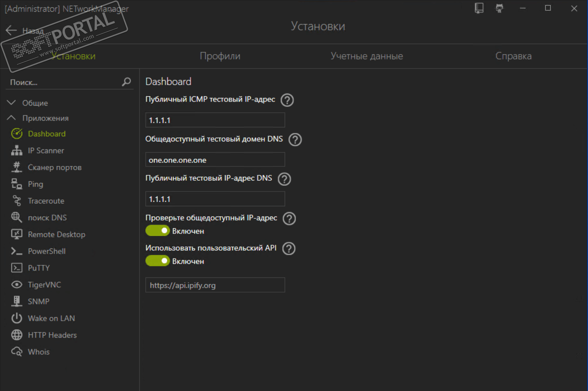Show help for Общедоступный тестовый домен DNS
This screenshot has width=588, height=391.
295,140
